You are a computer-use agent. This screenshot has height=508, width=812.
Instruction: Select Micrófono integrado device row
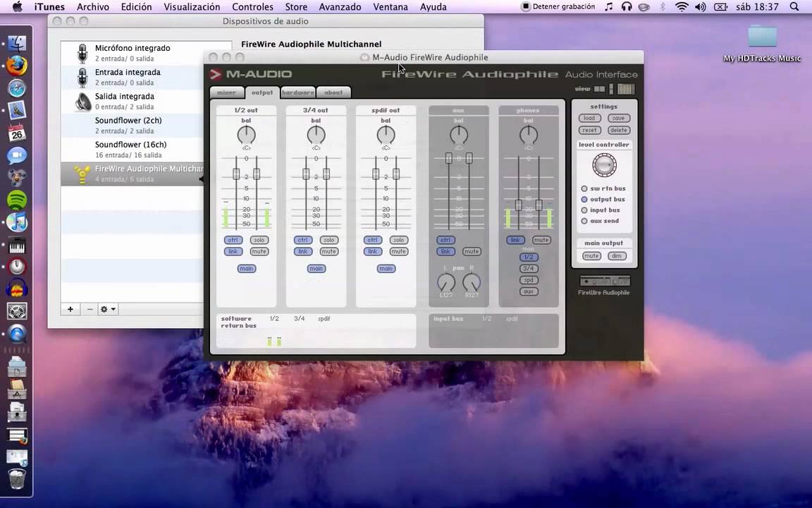click(x=146, y=53)
